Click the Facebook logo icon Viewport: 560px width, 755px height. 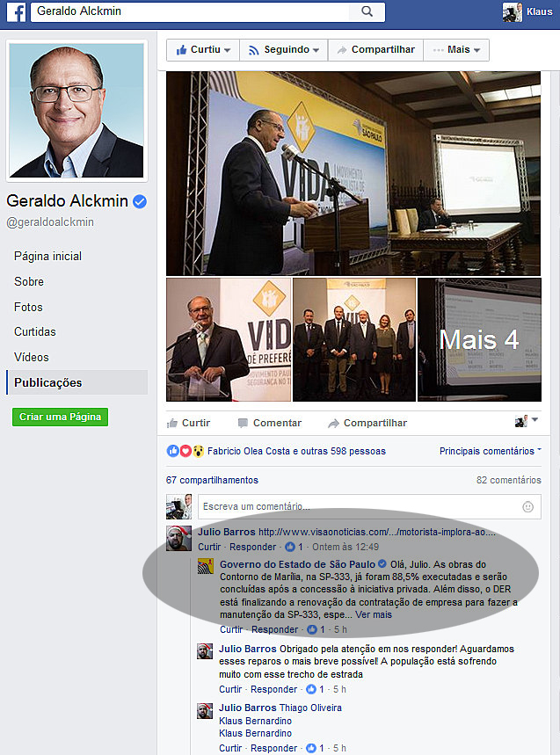[x=17, y=11]
